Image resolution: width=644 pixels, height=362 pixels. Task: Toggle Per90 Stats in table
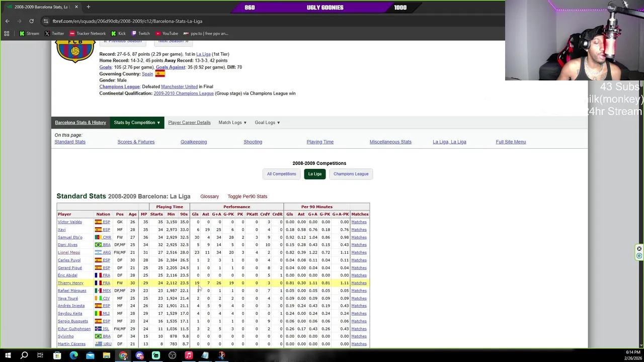[247, 197]
